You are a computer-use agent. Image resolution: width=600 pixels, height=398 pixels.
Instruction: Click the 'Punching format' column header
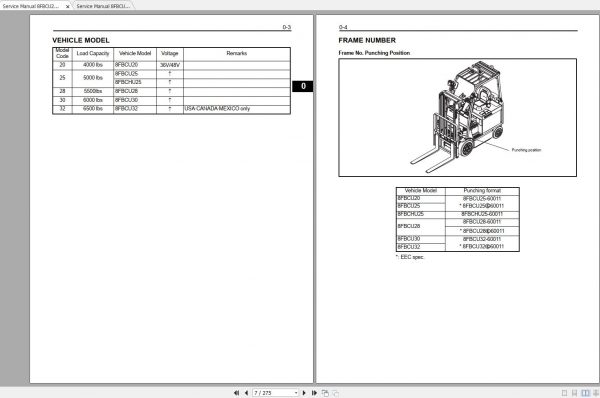tap(482, 190)
